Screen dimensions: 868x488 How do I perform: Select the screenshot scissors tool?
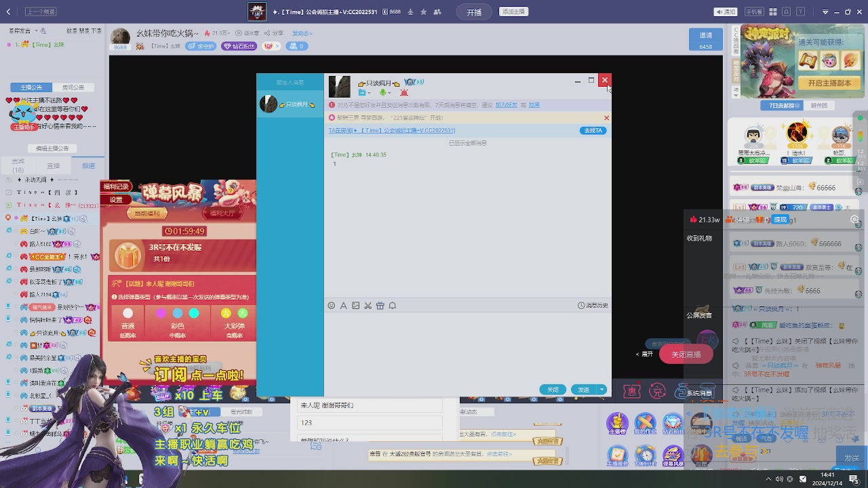pos(368,306)
